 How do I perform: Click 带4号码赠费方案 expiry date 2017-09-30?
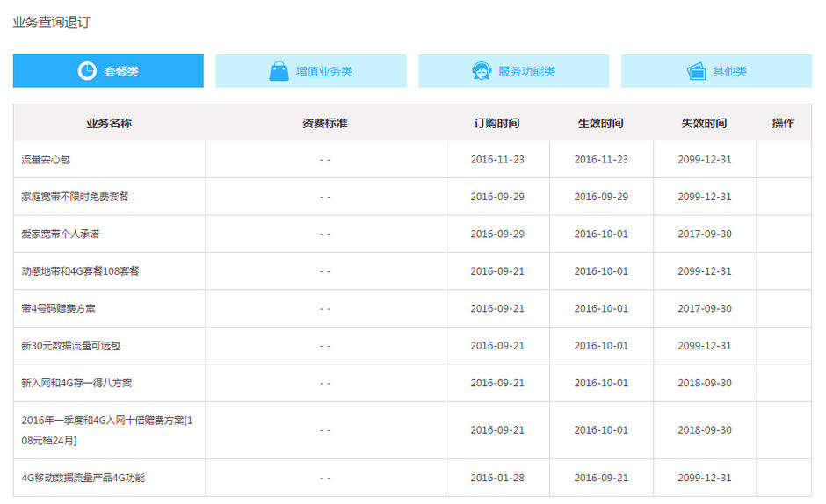(x=705, y=308)
